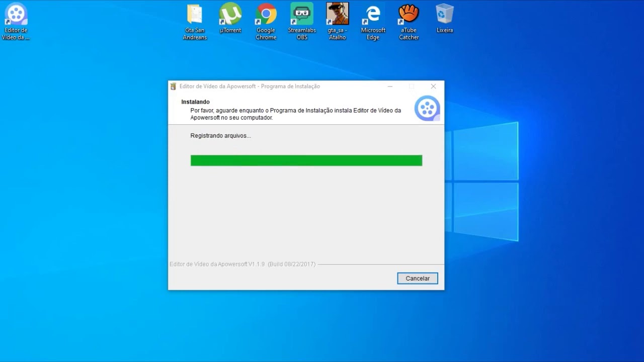Click the version text 'V1.1.9 (Build 08/22/2017)'
The width and height of the screenshot is (644, 362).
(x=282, y=264)
